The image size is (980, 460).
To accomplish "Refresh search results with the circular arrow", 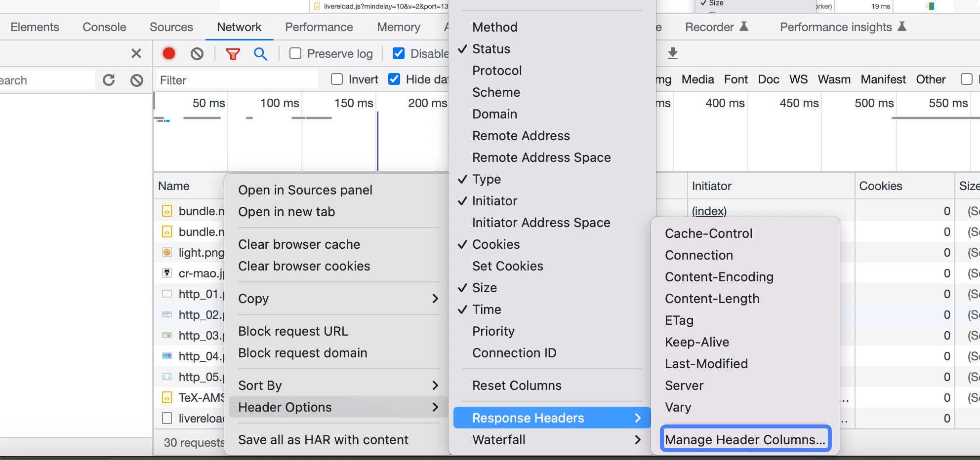I will pyautogui.click(x=109, y=80).
